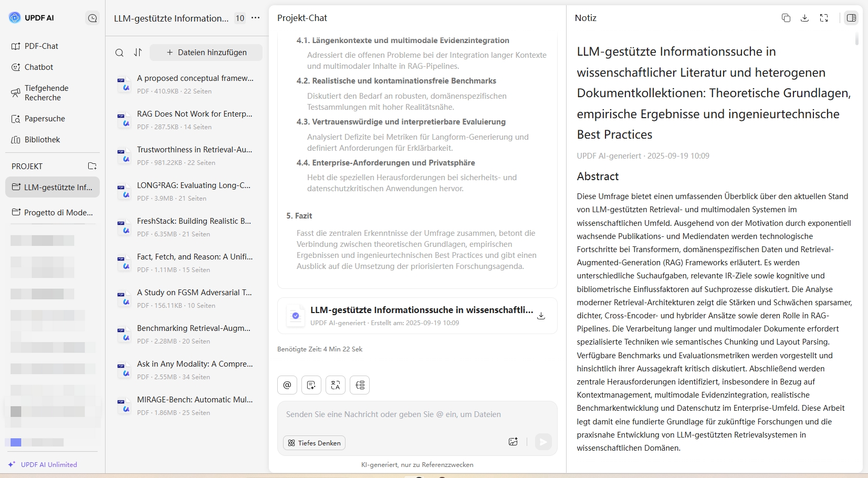Viewport: 868px width, 478px height.
Task: Open file RAG Does Not Work for Enterp...
Action: click(187, 120)
